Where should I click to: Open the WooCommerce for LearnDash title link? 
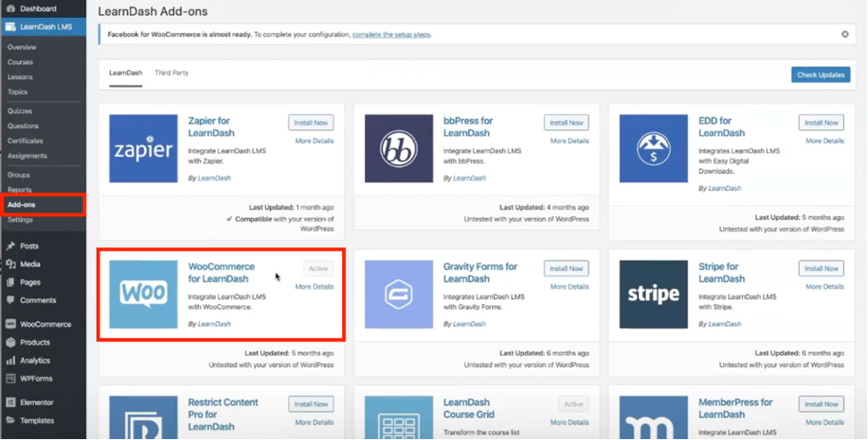pos(221,273)
